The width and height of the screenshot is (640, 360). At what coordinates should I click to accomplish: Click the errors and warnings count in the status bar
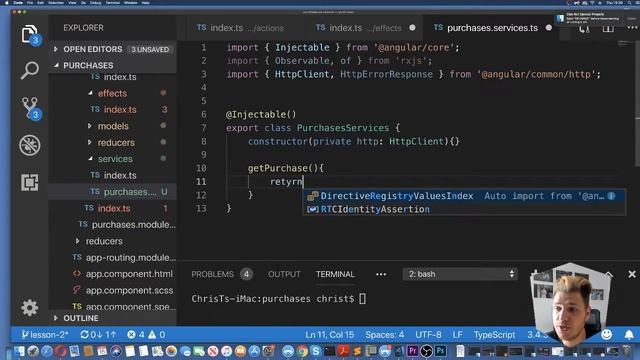(146, 335)
